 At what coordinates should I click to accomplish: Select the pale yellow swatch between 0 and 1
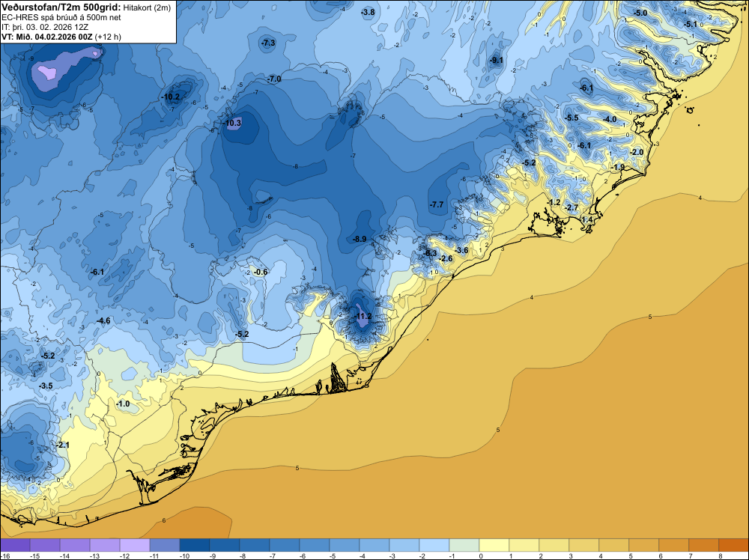(x=494, y=545)
